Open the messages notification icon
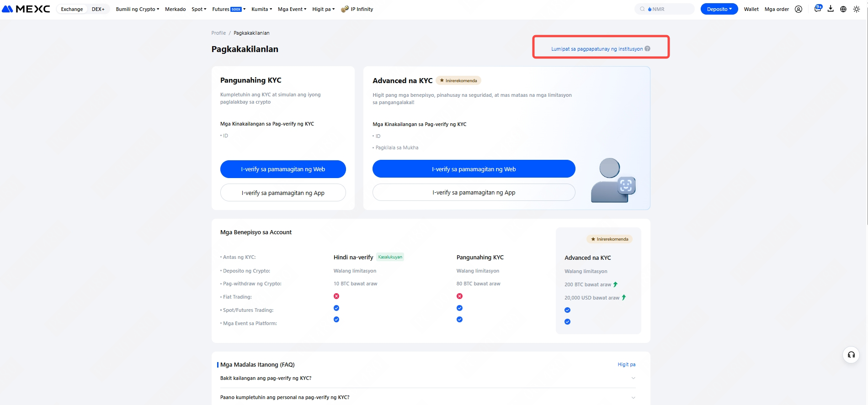 [818, 9]
